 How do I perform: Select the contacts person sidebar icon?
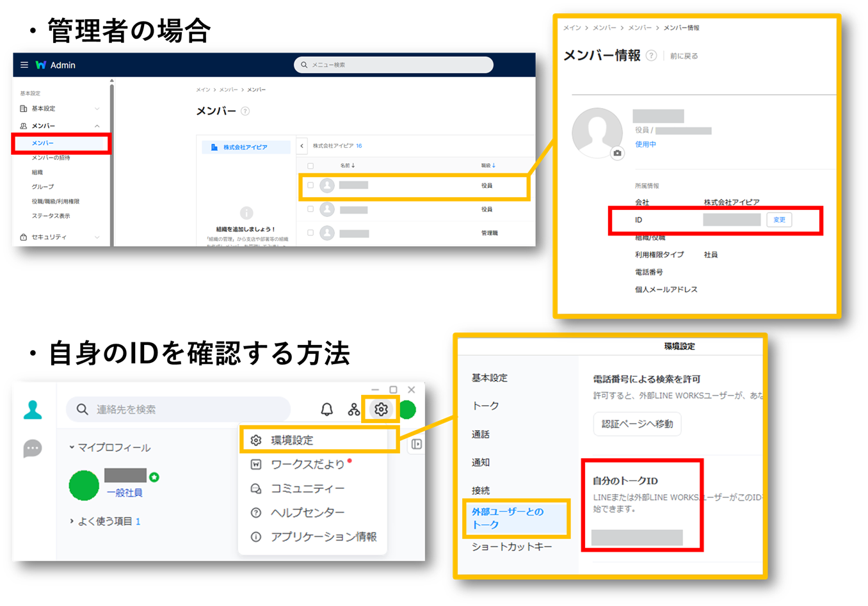33,410
